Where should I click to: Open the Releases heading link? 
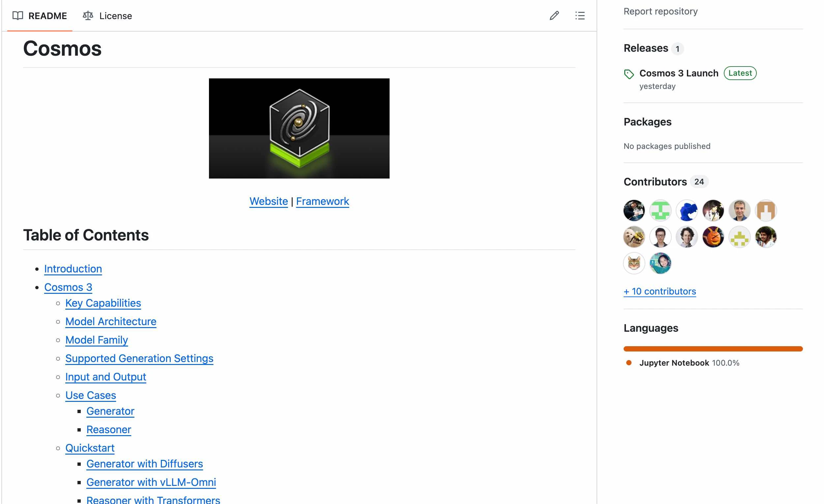(x=646, y=48)
